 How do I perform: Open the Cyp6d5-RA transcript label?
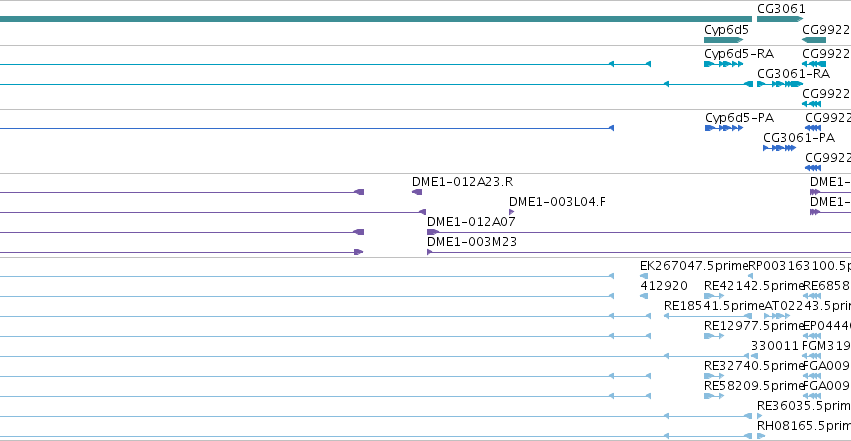(x=739, y=54)
